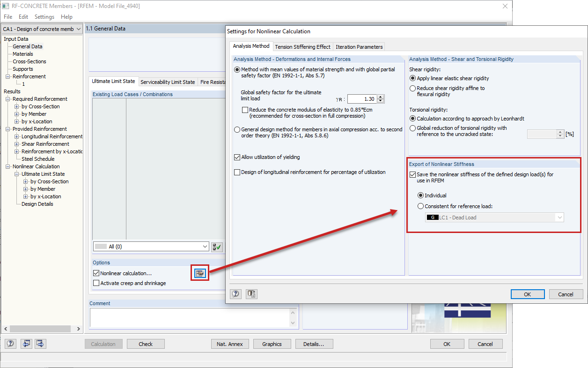
Task: Click Cancel in nonlinear settings dialog
Action: [566, 294]
